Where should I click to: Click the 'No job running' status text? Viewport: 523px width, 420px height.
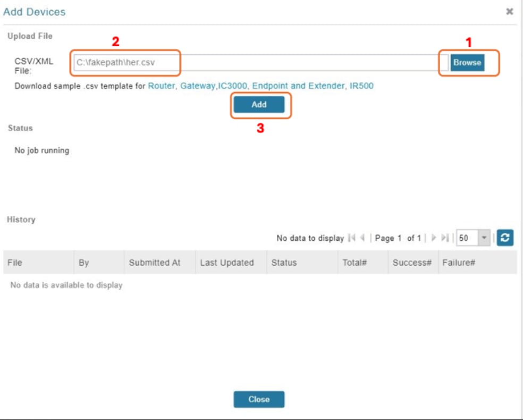[41, 150]
